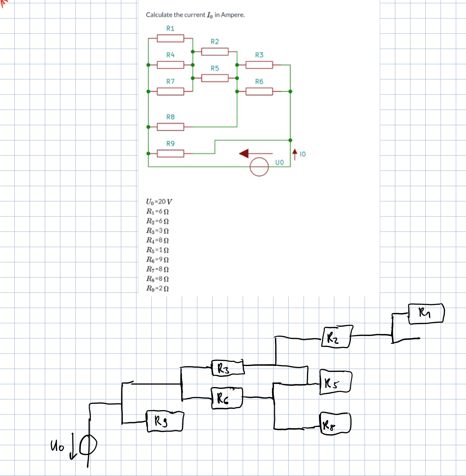This screenshot has height=476, width=466.
Task: Click the value line "R2=6 Ω"
Action: point(158,221)
